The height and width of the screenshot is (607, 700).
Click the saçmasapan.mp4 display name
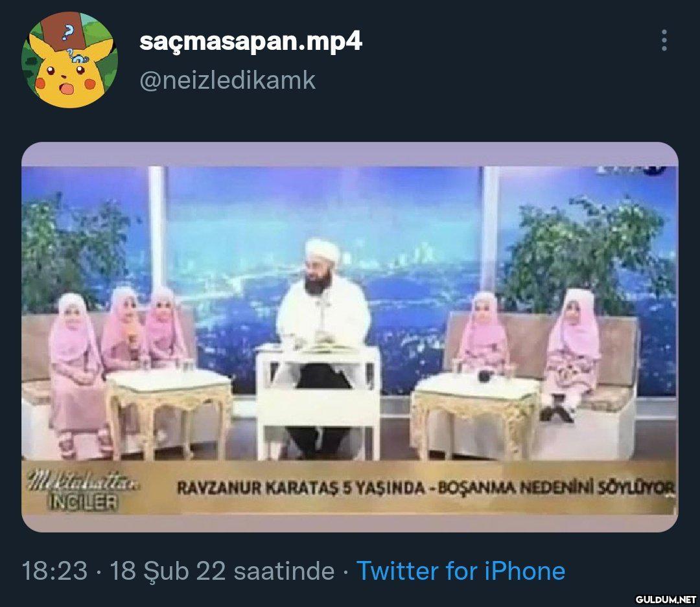(x=250, y=41)
